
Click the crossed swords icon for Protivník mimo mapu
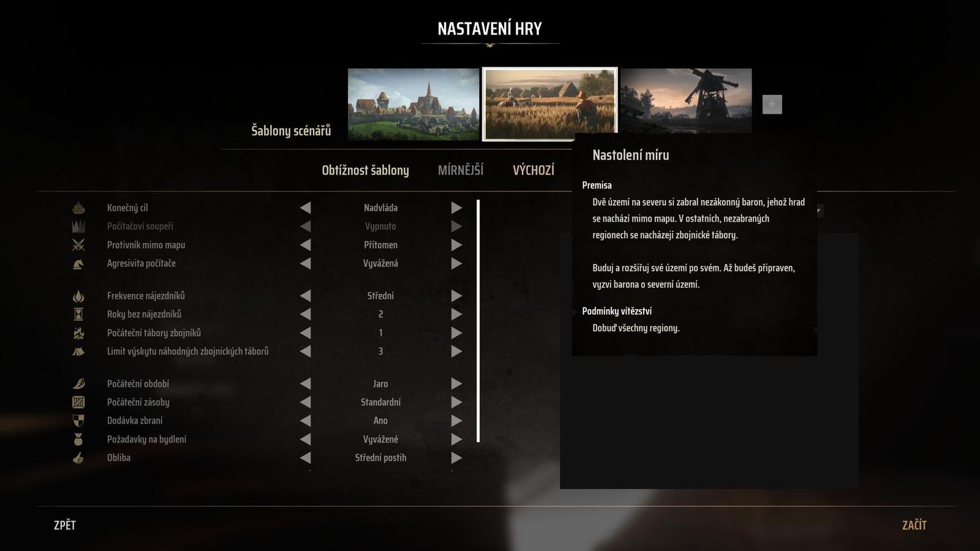78,245
